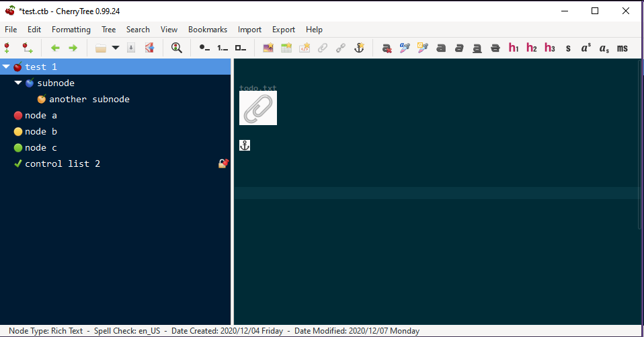Add a new node with cherry-plus icon
The width and height of the screenshot is (644, 337).
(7, 48)
